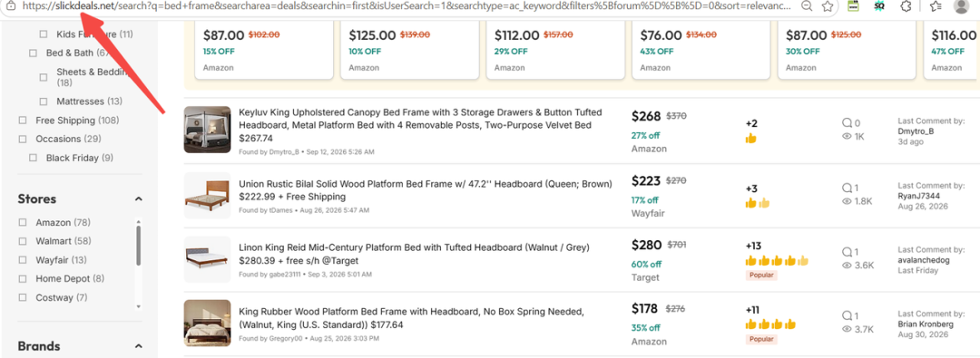
Task: Click the $223 price on Union Rustic deal
Action: click(x=646, y=181)
